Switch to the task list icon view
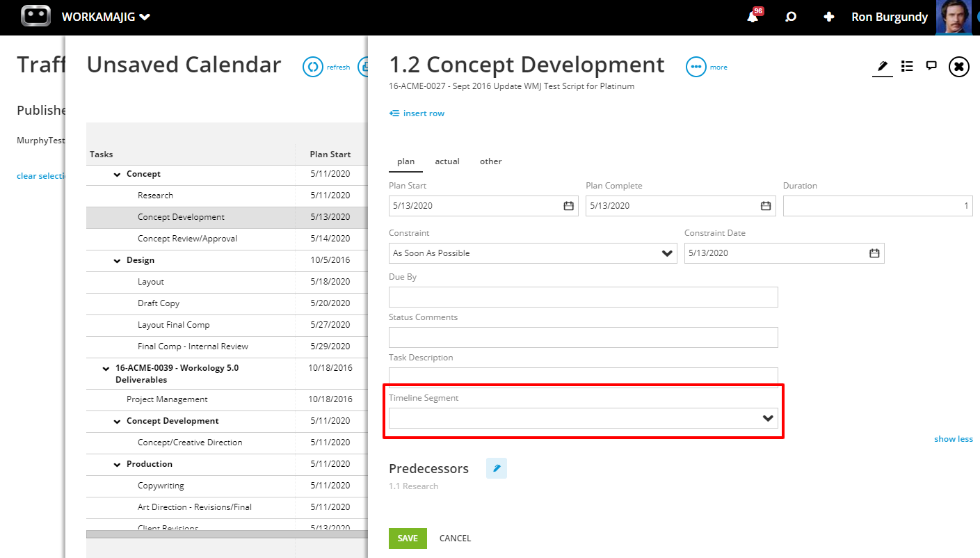 [907, 66]
